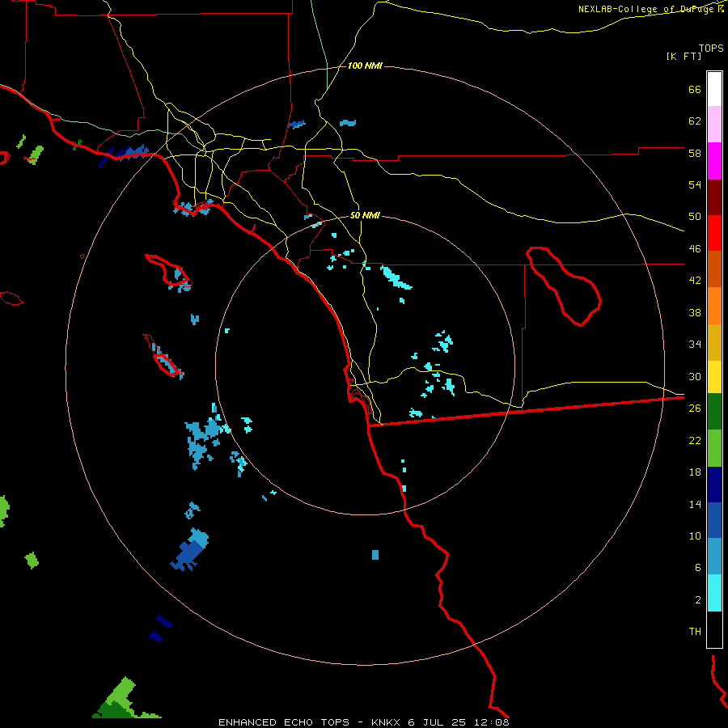Click the cyan 10 kft legend swatch

pyautogui.click(x=714, y=593)
